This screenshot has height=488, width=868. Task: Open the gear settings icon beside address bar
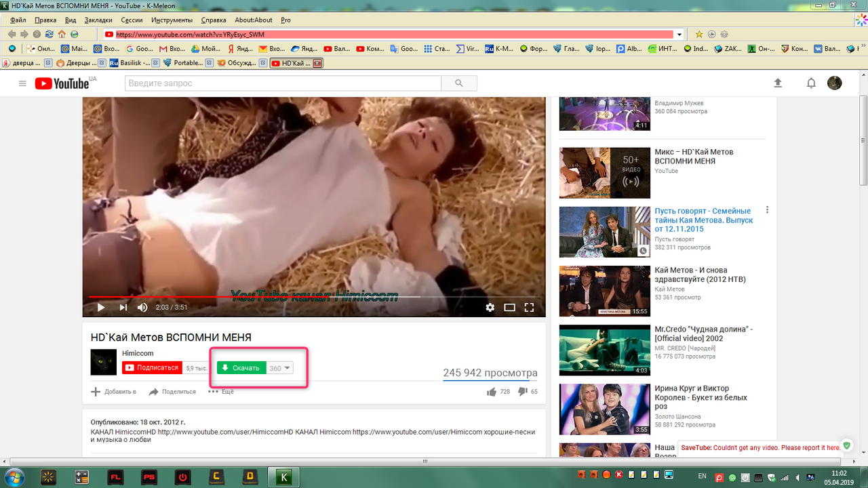click(x=724, y=34)
